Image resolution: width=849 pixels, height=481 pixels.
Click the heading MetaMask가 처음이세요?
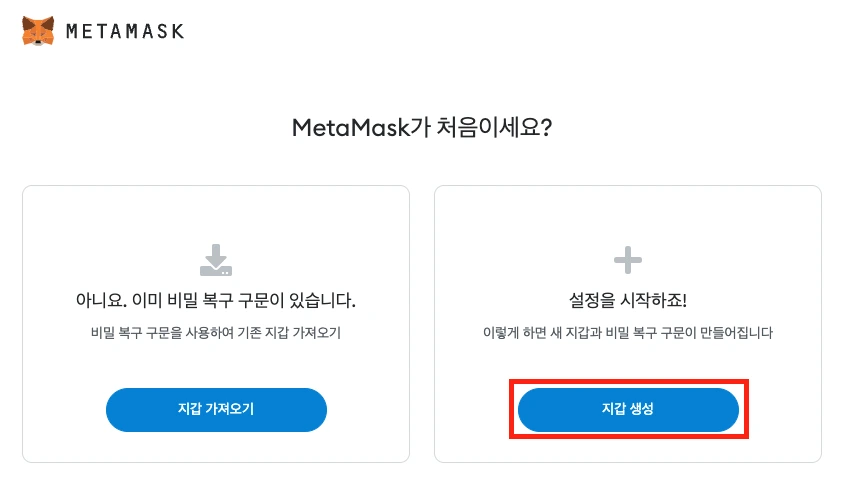pyautogui.click(x=422, y=129)
